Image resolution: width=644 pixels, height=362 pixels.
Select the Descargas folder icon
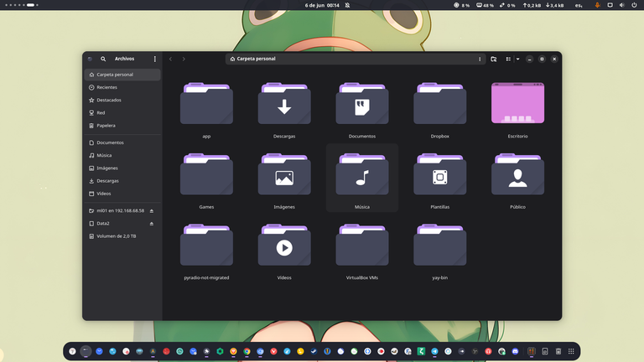pos(284,103)
